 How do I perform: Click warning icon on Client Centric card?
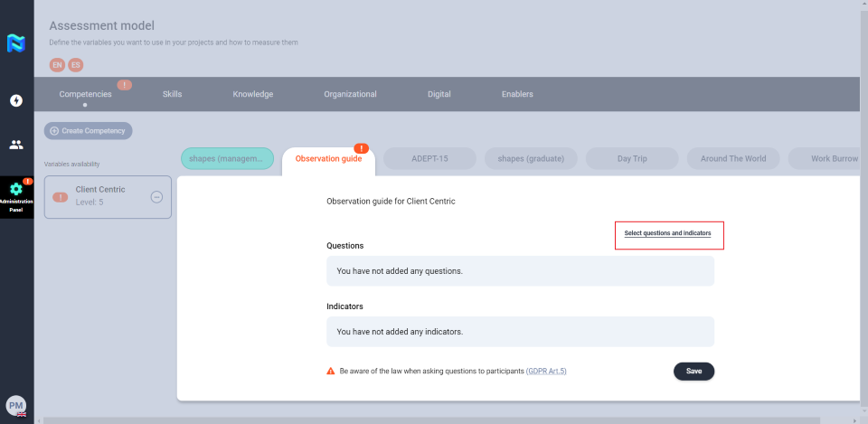(61, 197)
